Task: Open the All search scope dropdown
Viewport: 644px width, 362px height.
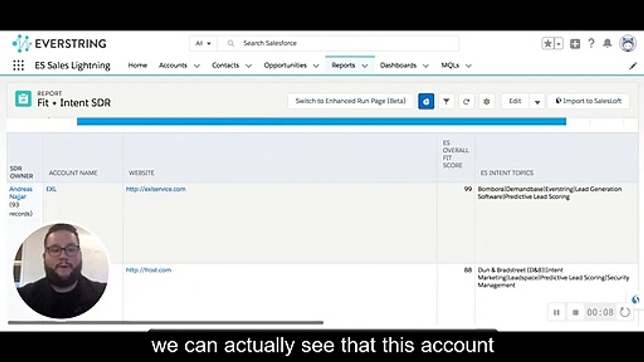Action: point(203,43)
